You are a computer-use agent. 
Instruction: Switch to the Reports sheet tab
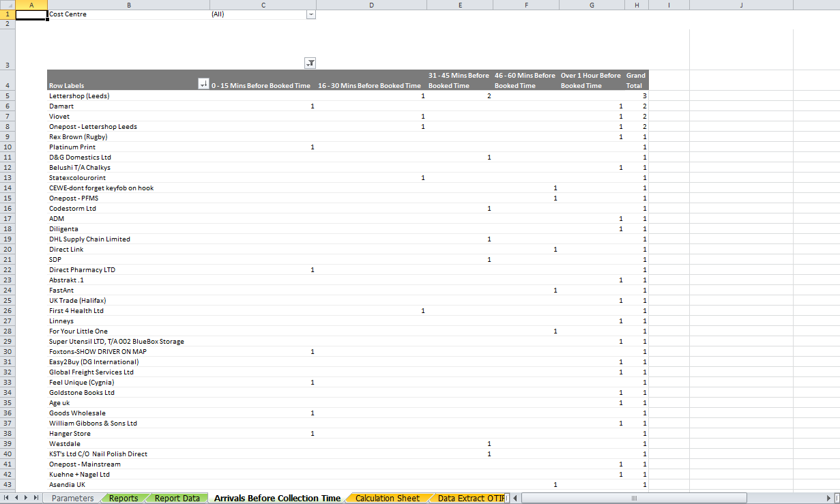(124, 498)
